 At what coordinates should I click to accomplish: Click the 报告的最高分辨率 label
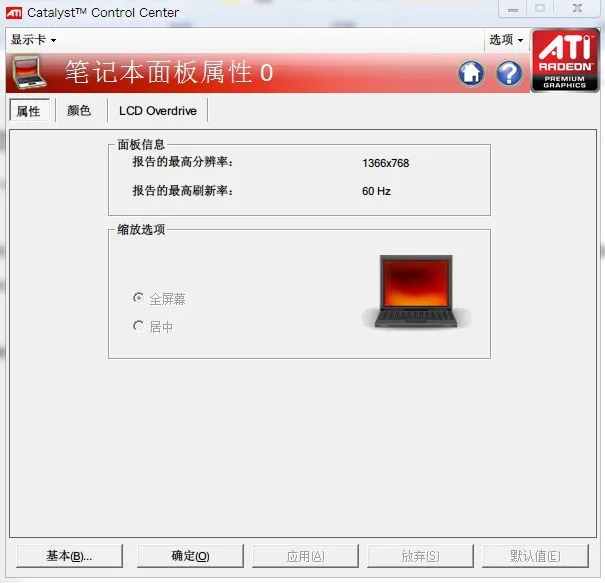(x=183, y=162)
